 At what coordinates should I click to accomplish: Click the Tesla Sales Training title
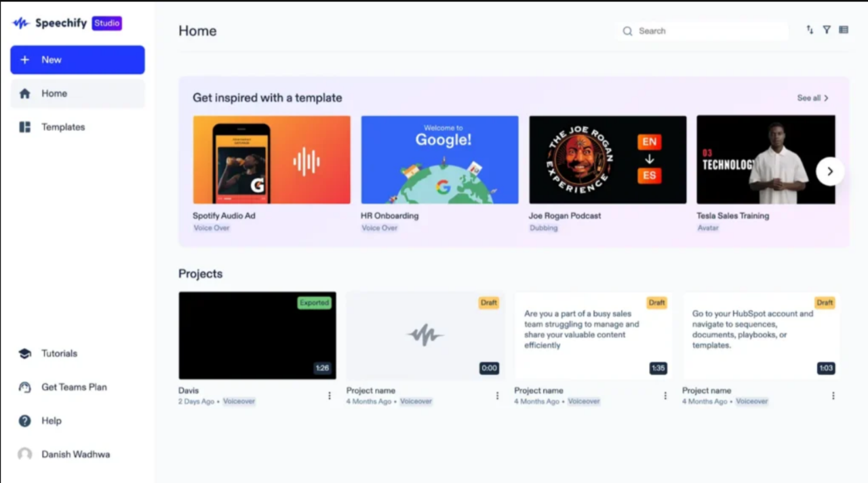click(x=733, y=216)
